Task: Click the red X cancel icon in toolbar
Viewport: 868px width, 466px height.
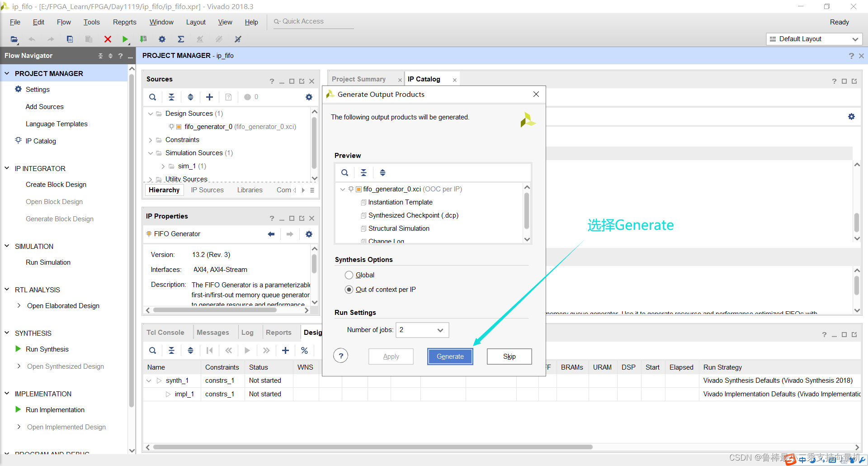Action: (x=108, y=39)
